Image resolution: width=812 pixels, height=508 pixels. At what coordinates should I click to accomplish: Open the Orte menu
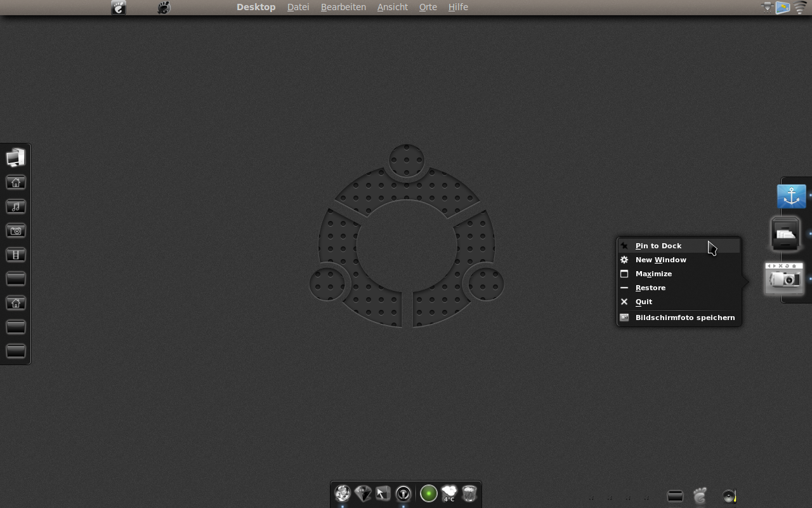[x=428, y=7]
